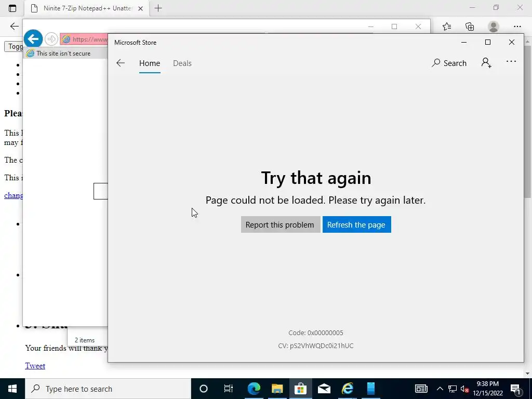The image size is (532, 399).
Task: Open a new tab in Edge
Action: (158, 8)
